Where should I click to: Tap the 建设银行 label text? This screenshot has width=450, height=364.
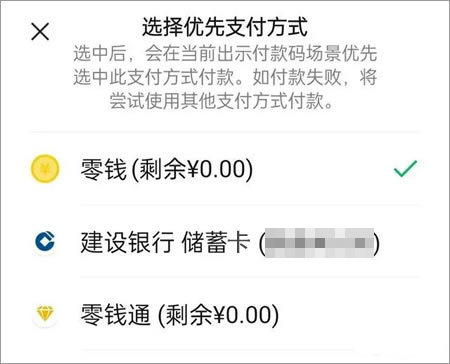click(127, 242)
